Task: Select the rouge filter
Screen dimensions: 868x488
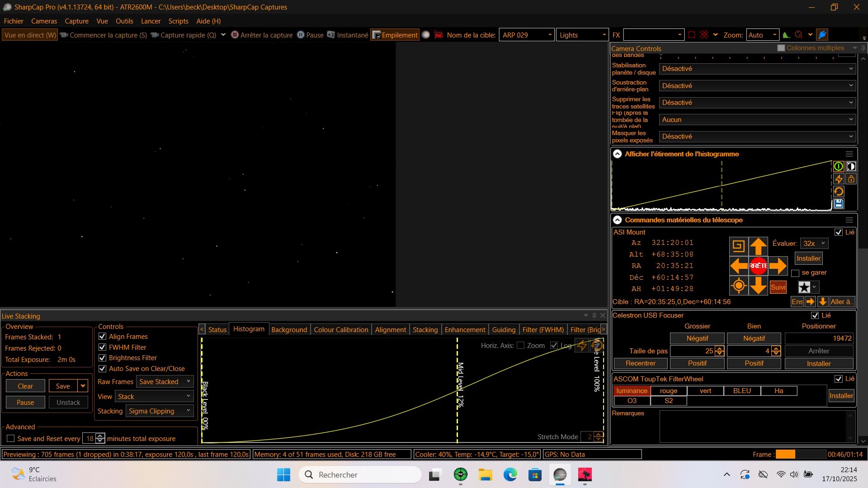Action: click(x=669, y=390)
